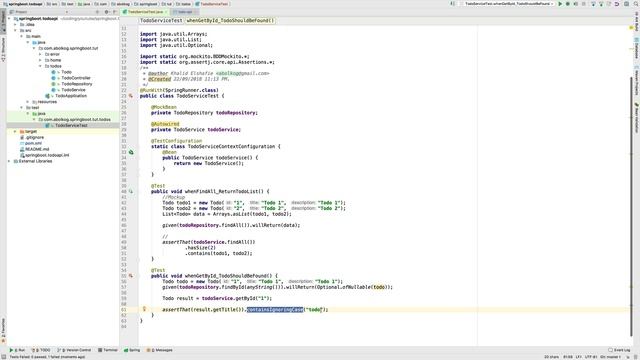Collapse the main folder

[x=22, y=36]
